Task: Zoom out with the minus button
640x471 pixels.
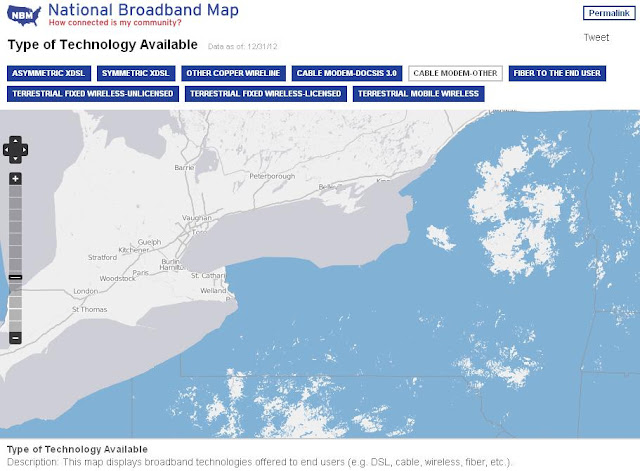Action: coord(16,338)
